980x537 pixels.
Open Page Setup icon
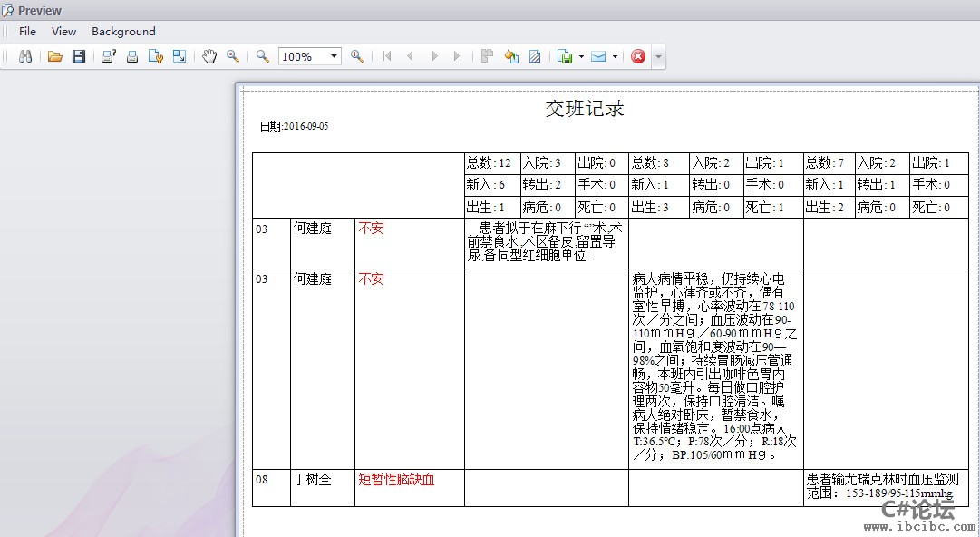(156, 56)
